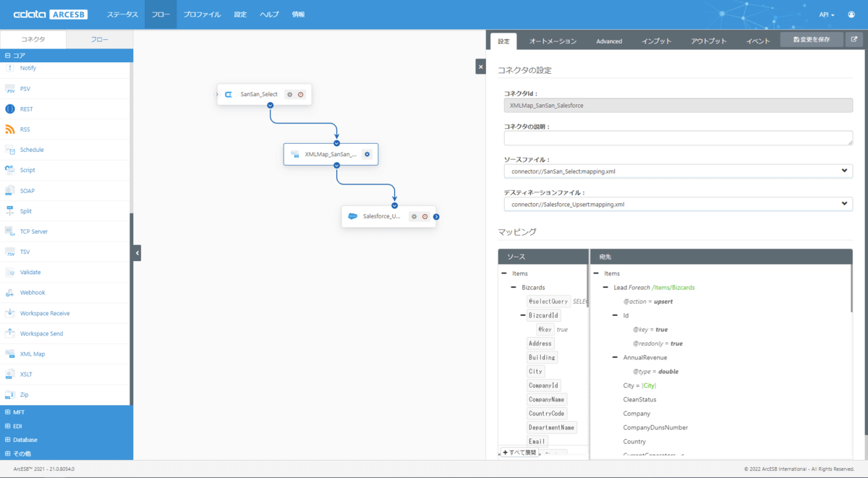Select the Workspace Send connector icon
This screenshot has width=868, height=478.
(x=10, y=333)
